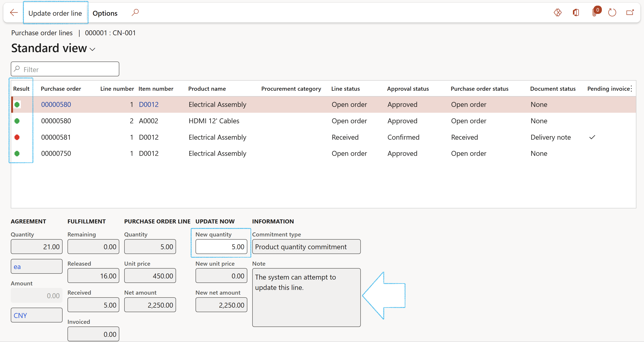The image size is (644, 342).
Task: Click the New quantity input field
Action: pyautogui.click(x=221, y=247)
